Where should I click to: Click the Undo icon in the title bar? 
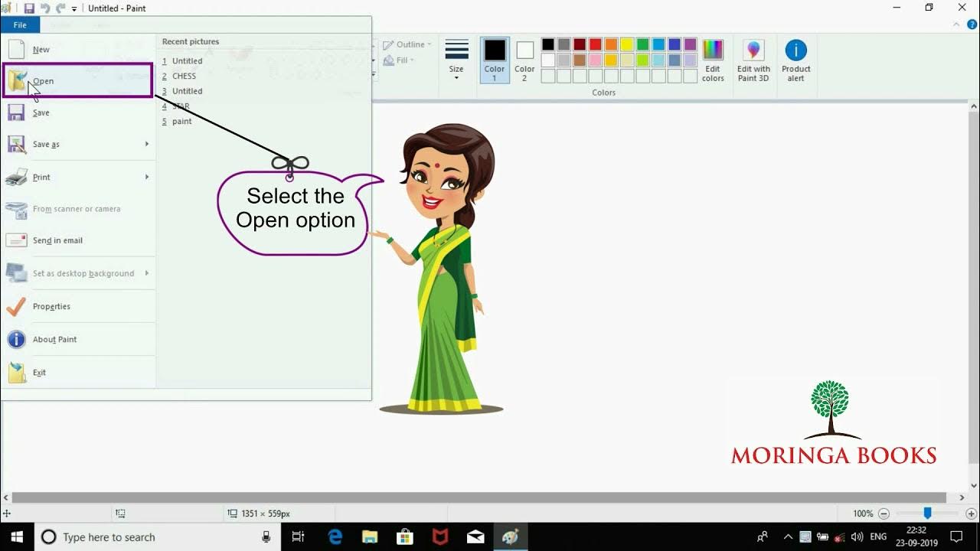tap(45, 8)
